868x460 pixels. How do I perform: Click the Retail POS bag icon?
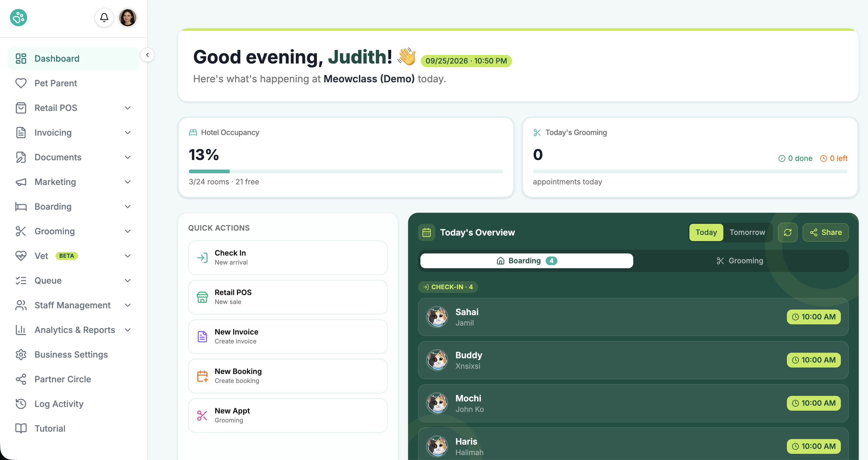pyautogui.click(x=21, y=108)
